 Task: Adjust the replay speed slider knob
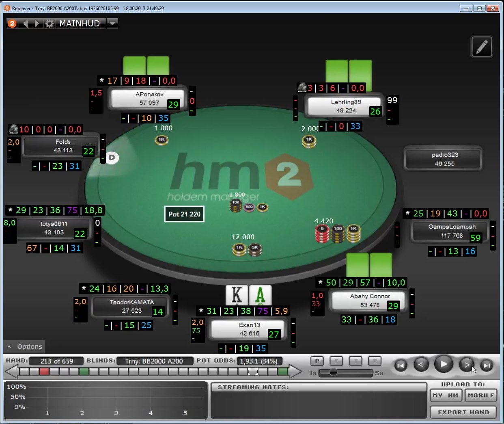pos(333,372)
